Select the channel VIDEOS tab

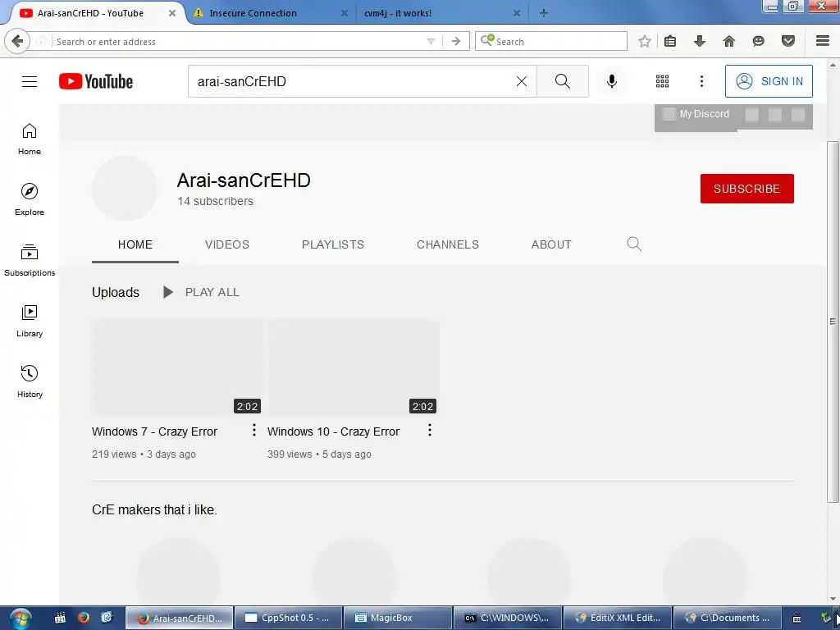227,244
